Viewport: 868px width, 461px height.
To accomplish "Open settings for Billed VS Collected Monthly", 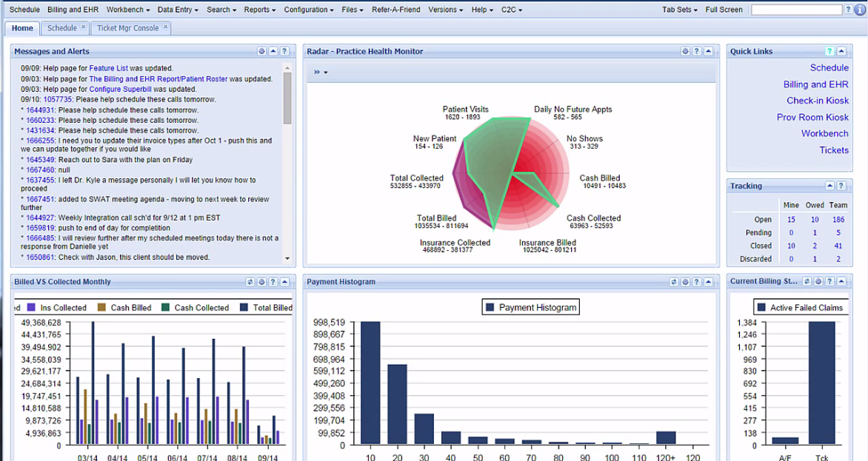I will click(x=262, y=282).
